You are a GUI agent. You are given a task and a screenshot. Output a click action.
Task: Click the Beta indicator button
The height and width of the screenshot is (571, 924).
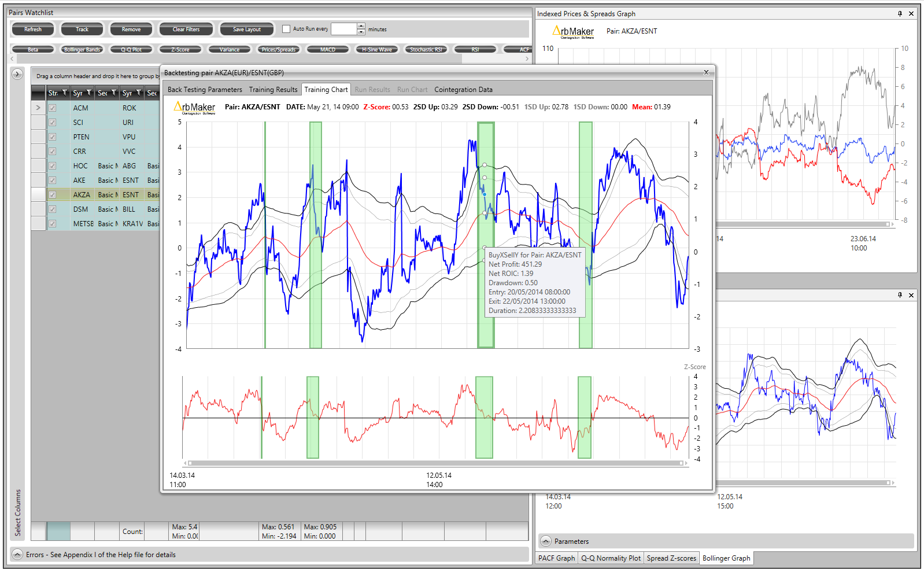(33, 50)
